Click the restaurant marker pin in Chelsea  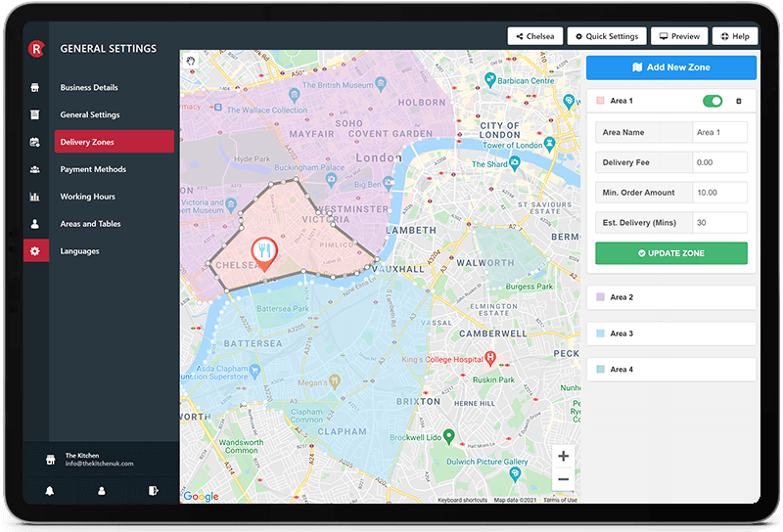click(x=264, y=253)
